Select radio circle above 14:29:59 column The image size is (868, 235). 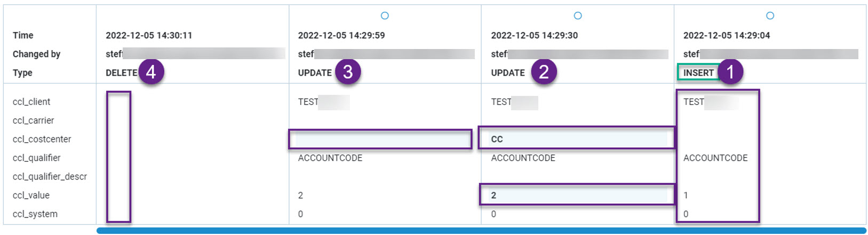(x=385, y=16)
